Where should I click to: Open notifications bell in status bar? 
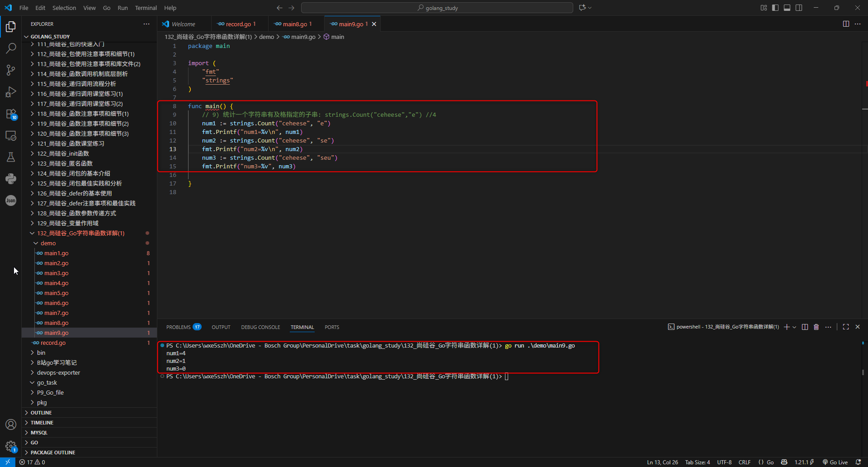pyautogui.click(x=859, y=462)
